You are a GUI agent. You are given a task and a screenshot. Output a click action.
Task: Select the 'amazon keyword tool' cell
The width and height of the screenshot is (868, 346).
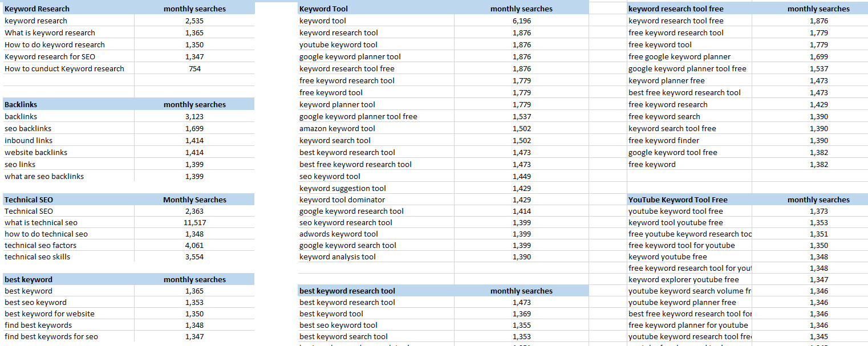[337, 128]
